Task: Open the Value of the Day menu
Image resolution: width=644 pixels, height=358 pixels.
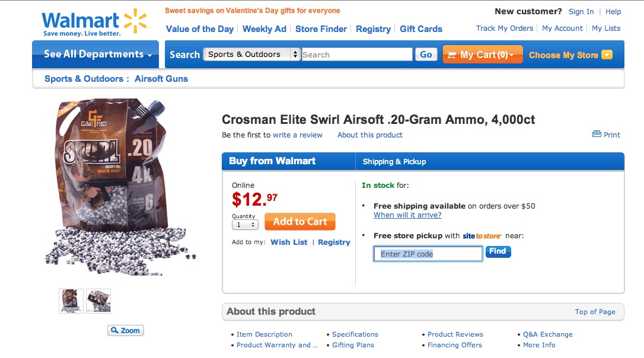Action: click(200, 29)
